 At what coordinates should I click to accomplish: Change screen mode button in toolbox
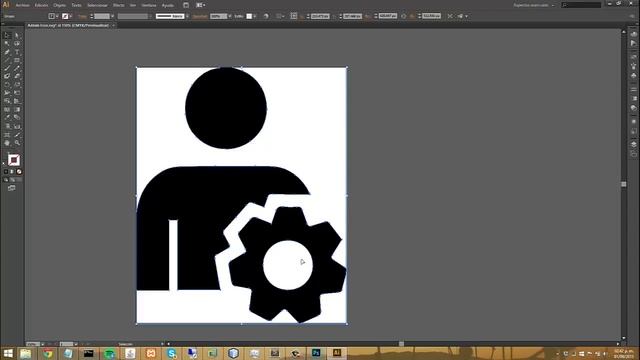(x=12, y=188)
